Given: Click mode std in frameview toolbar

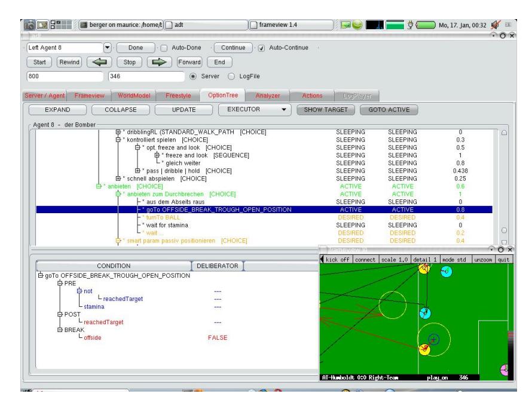Looking at the screenshot, I should click(454, 260).
